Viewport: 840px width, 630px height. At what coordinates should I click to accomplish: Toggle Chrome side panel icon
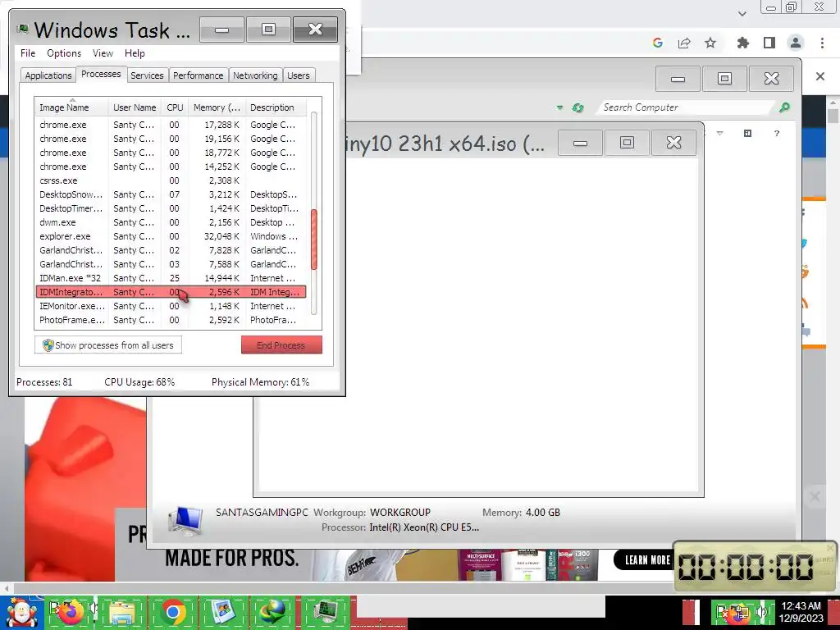click(769, 43)
